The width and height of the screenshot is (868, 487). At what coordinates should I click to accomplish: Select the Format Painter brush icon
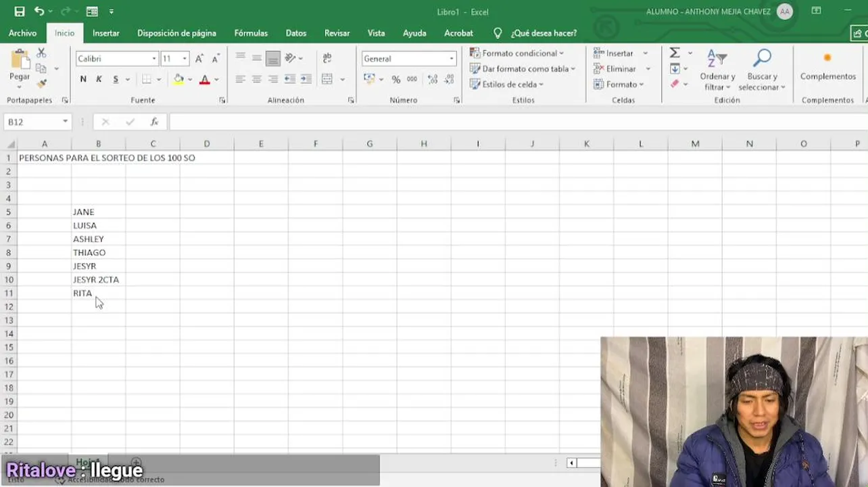click(41, 84)
